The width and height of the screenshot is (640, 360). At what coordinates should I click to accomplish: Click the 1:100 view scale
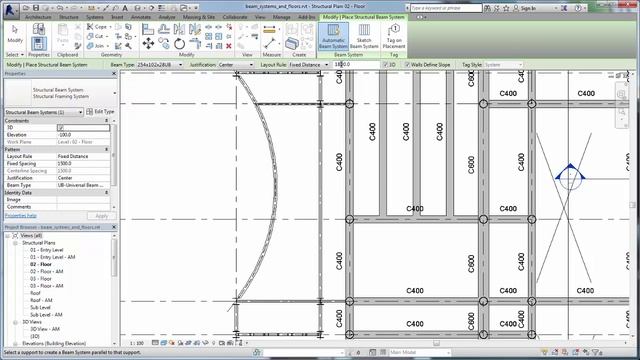point(137,343)
